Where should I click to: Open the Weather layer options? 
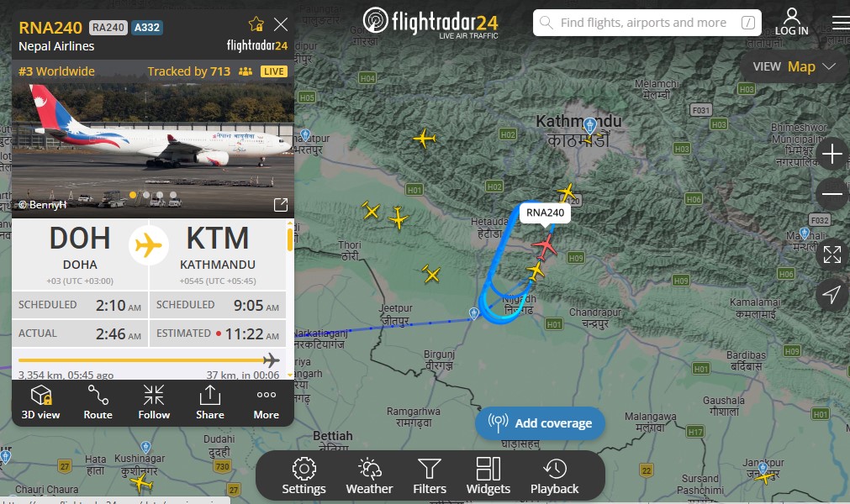pos(369,475)
